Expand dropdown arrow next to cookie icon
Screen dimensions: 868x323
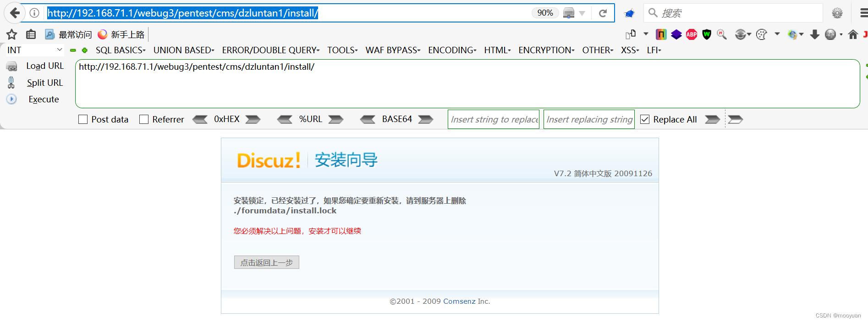tap(777, 34)
